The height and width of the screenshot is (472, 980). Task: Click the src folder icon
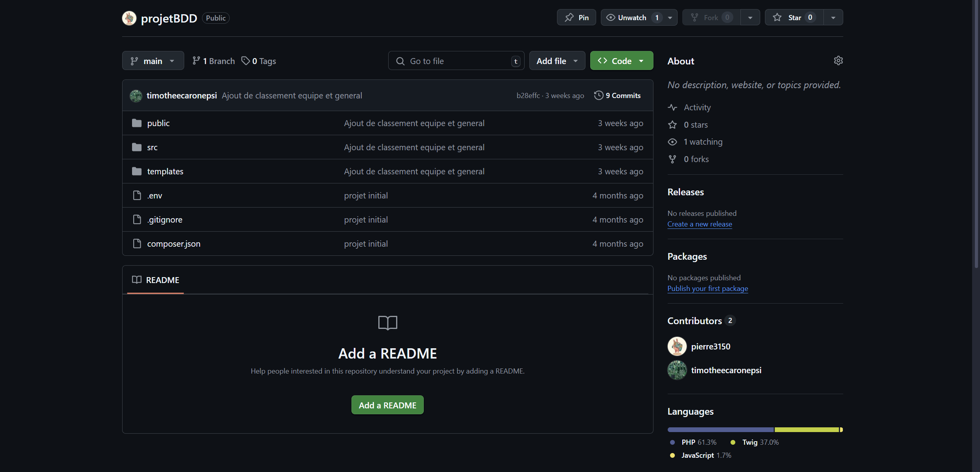click(137, 147)
